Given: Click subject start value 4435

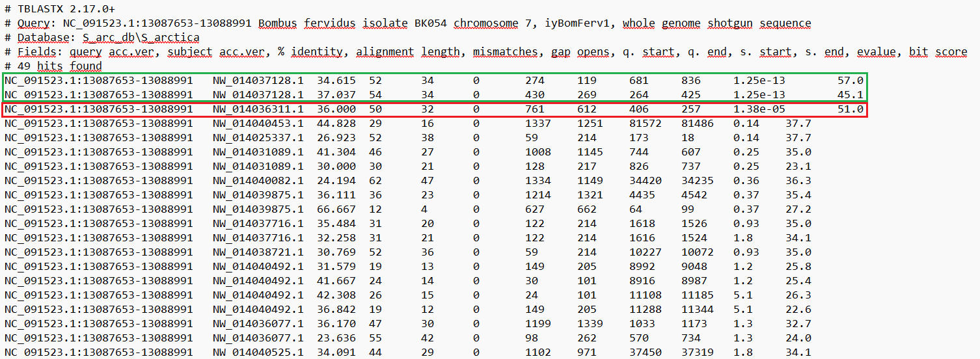Looking at the screenshot, I should pos(642,194).
